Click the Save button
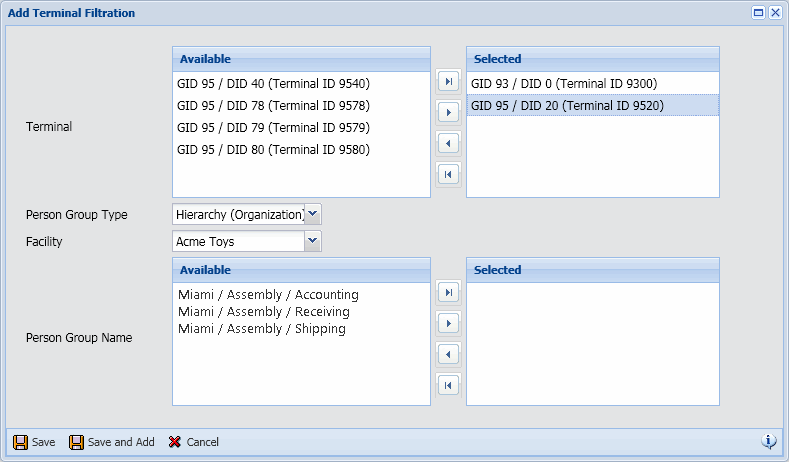The height and width of the screenshot is (462, 789). (x=34, y=442)
